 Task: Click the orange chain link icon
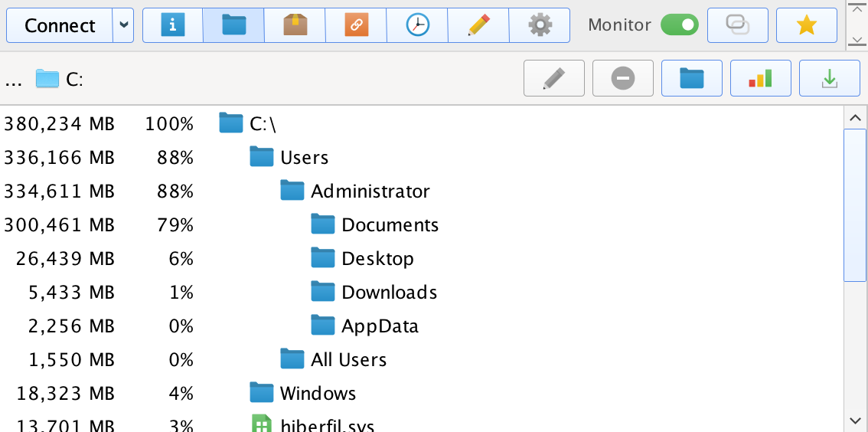(356, 25)
